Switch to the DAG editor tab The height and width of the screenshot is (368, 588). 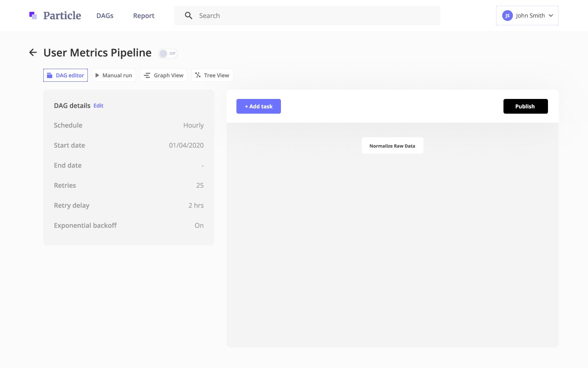coord(65,75)
